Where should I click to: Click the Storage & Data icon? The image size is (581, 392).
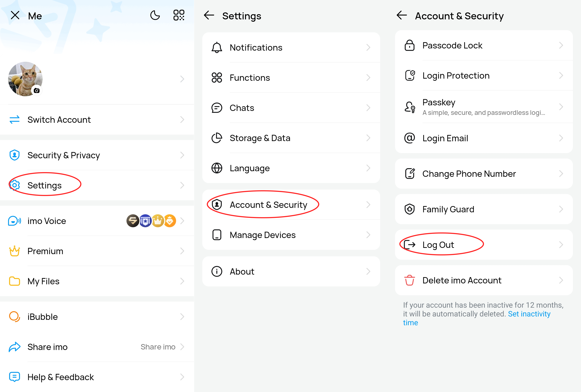[217, 138]
